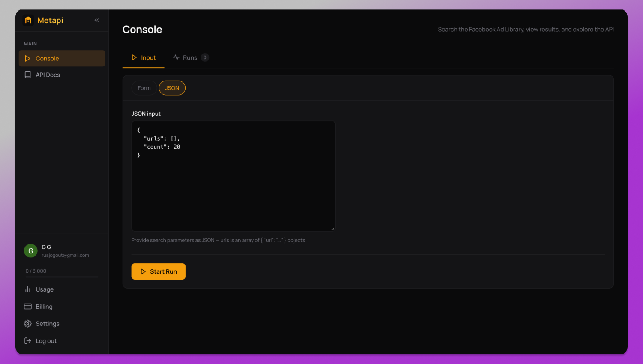Image resolution: width=643 pixels, height=364 pixels.
Task: Click the Metapi brand name
Action: tap(50, 20)
